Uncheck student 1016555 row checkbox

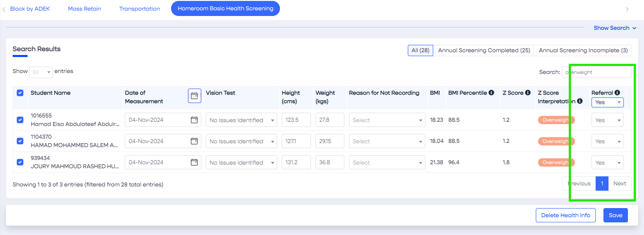click(x=20, y=120)
